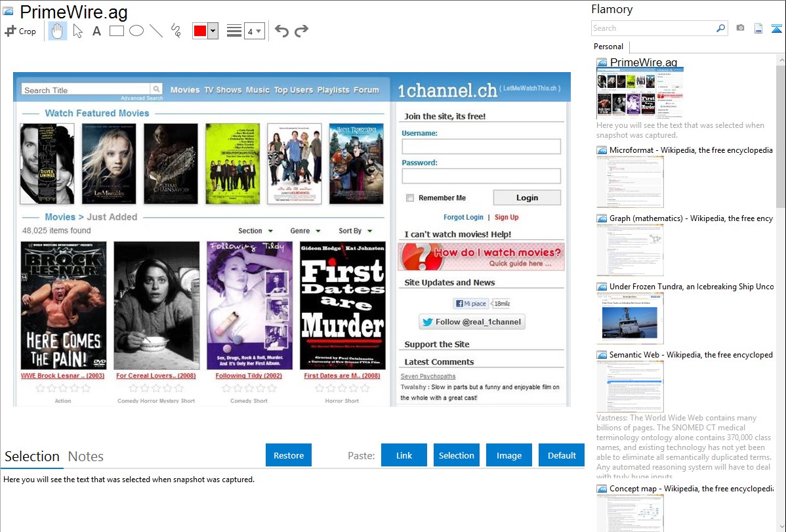Tick the Remember Me checkbox
The image size is (786, 532).
click(x=409, y=198)
